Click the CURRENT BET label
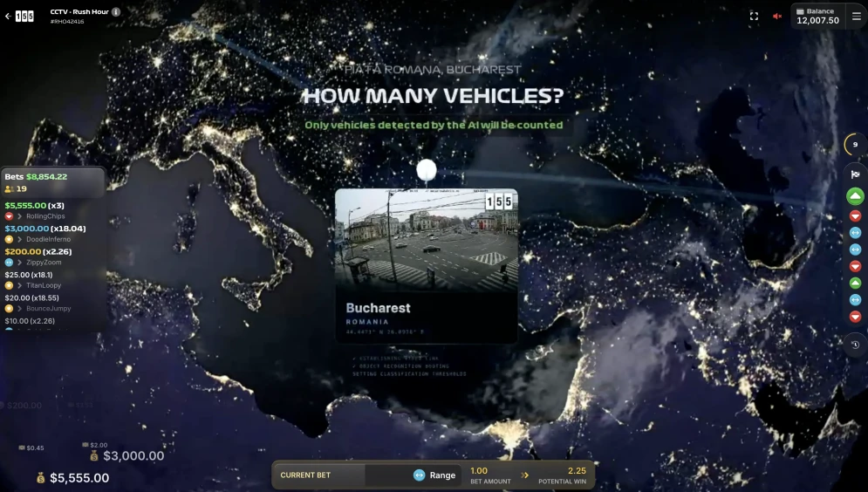This screenshot has width=868, height=492. (305, 475)
